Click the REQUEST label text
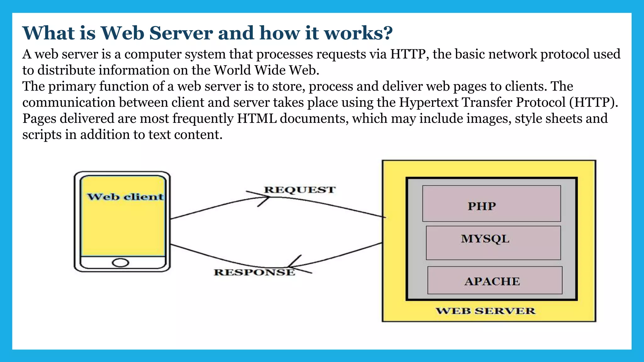 coord(300,190)
